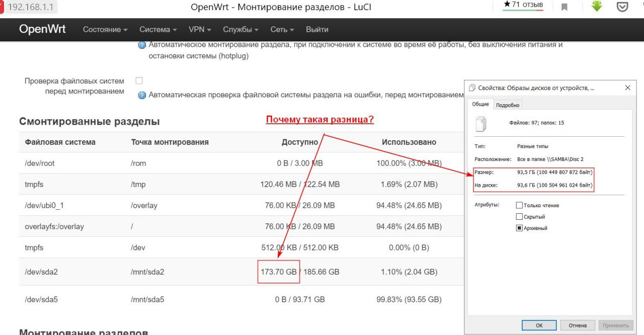Click the Файлов: 97; папок: 15 text
This screenshot has height=335, width=644.
pos(537,123)
